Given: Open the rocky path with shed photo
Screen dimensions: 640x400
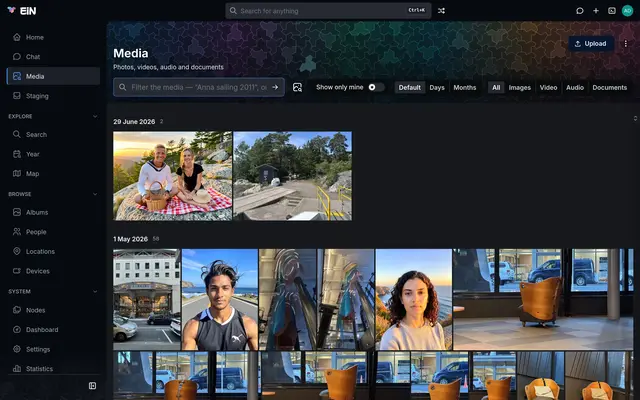Looking at the screenshot, I should point(293,176).
